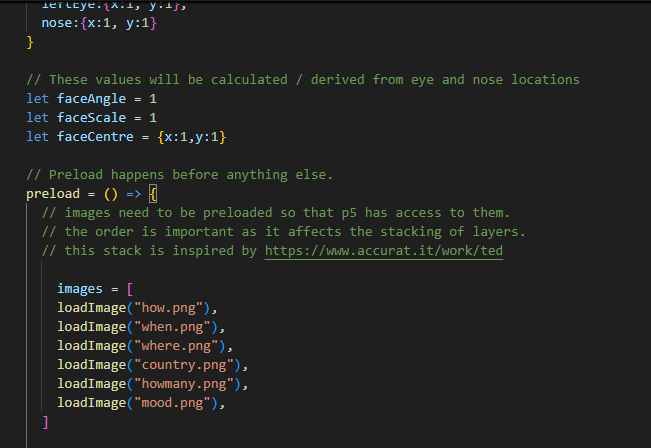
Task: Click the faceScale variable name
Action: 91,117
